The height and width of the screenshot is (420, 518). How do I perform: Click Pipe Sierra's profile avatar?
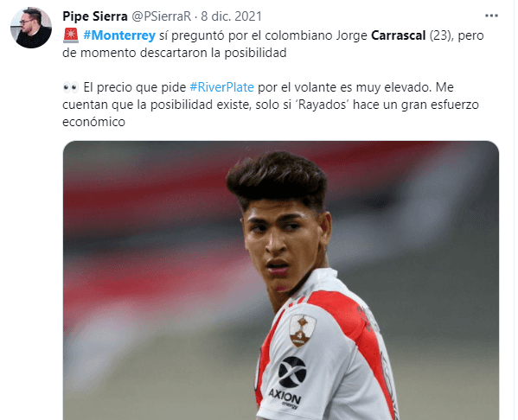(31, 28)
